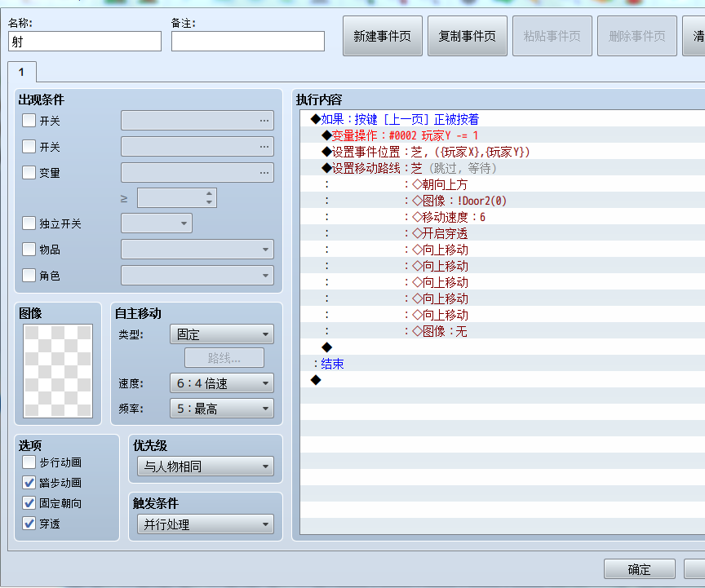Select the empty diamond line below 结束
Image resolution: width=705 pixels, height=588 pixels.
tap(502, 380)
